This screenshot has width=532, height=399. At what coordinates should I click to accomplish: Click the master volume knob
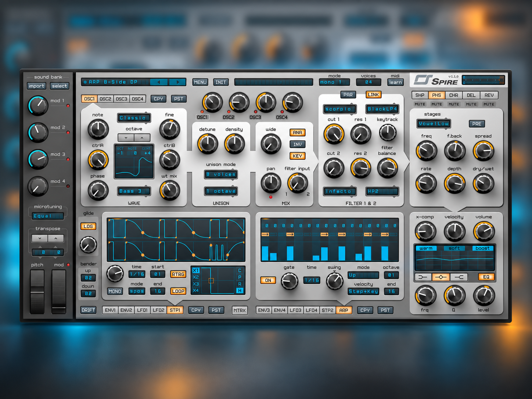[x=484, y=231]
